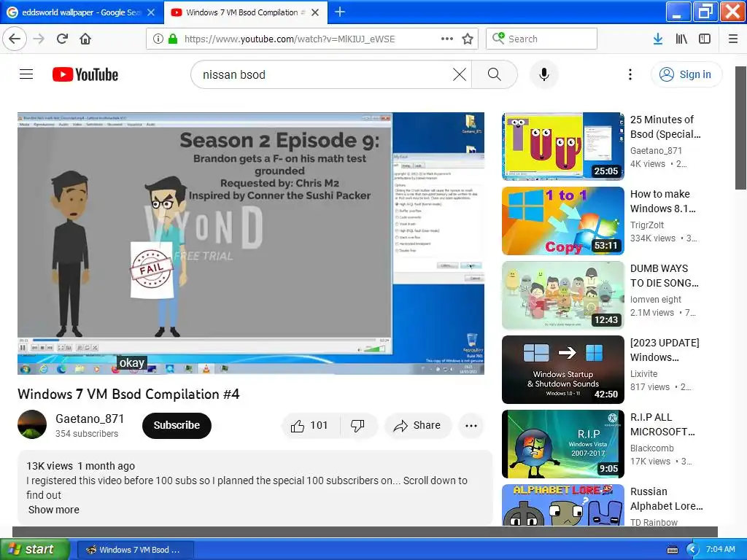Click the YouTube search magnifier button
Screen dimensions: 747x560
(x=495, y=74)
